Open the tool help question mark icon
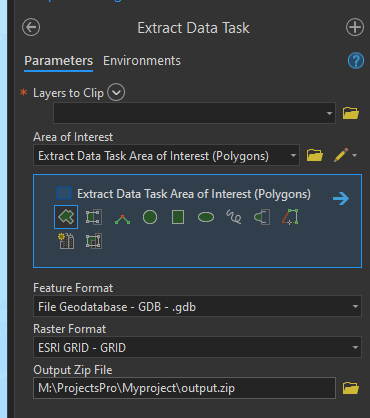The image size is (370, 418). [356, 61]
